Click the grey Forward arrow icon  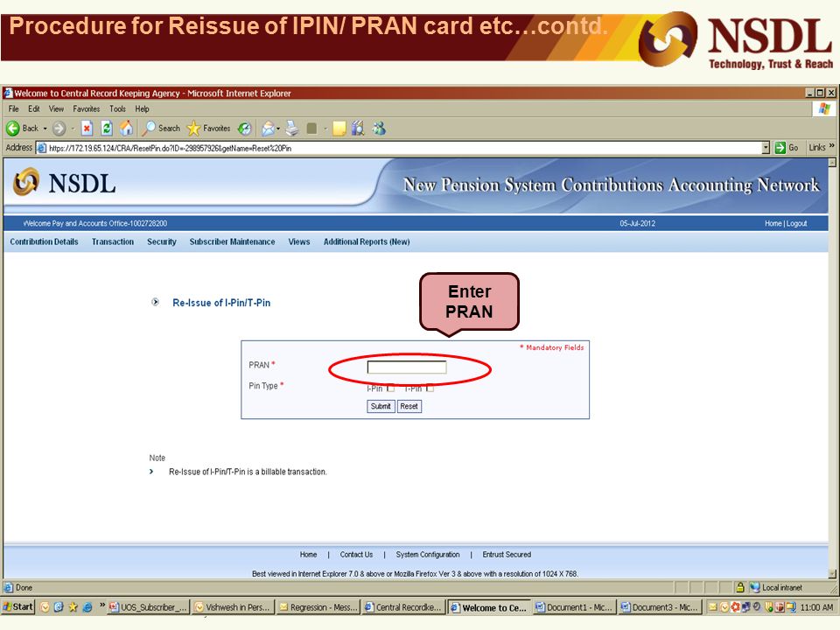pyautogui.click(x=59, y=129)
